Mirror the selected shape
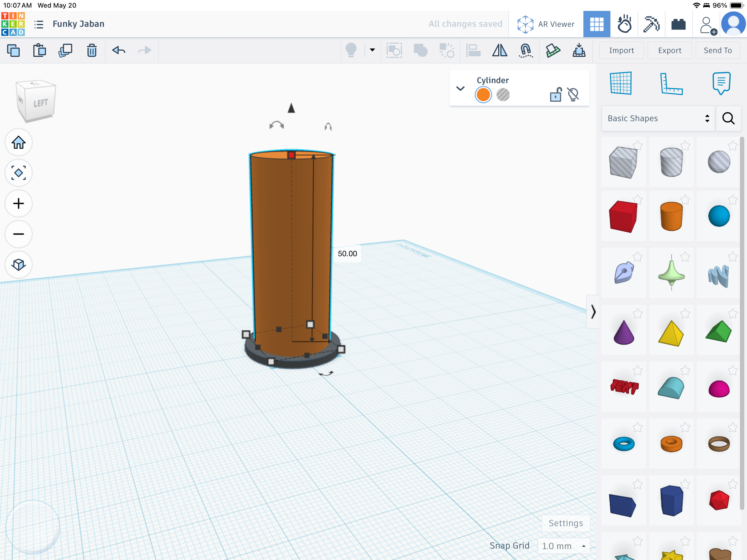Viewport: 747px width, 560px height. click(x=500, y=51)
